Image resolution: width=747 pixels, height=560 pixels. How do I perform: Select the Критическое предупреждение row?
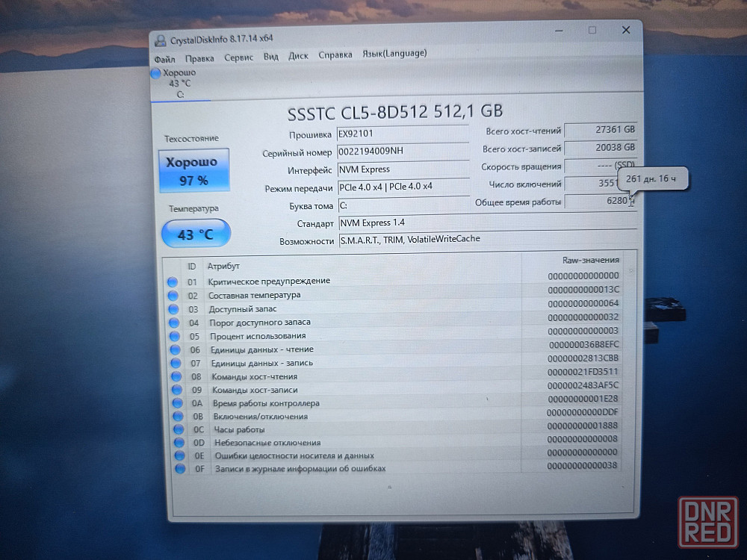point(394,281)
